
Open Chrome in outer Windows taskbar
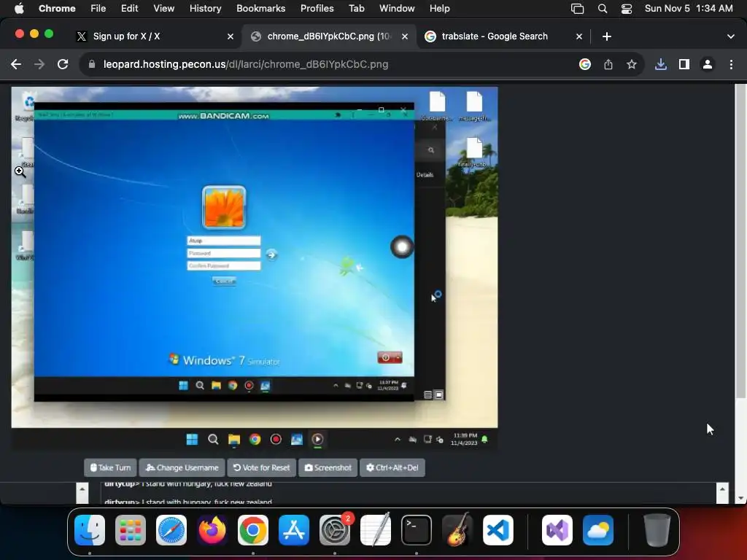pyautogui.click(x=255, y=440)
